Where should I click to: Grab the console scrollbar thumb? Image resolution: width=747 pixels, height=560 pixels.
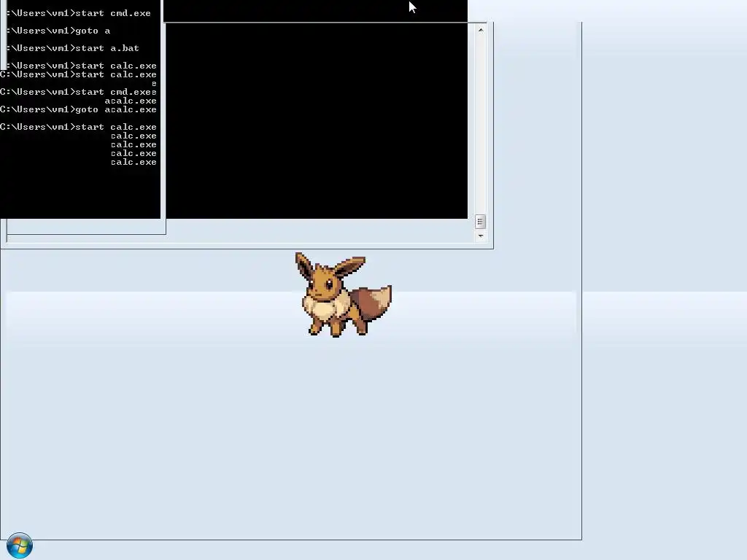[x=480, y=222]
